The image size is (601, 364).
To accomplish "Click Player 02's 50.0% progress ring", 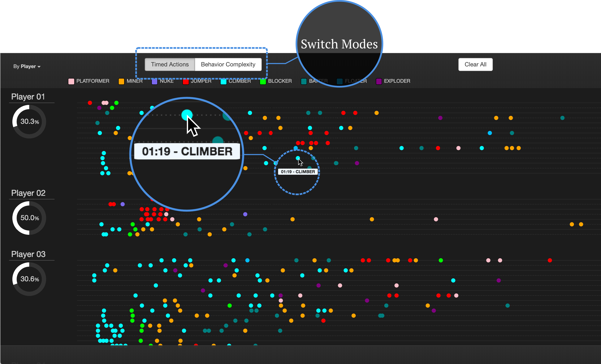I will tap(29, 218).
